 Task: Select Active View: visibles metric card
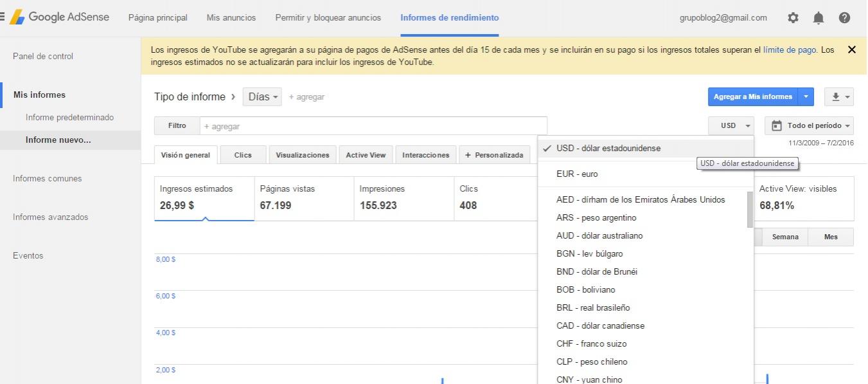[x=804, y=199]
